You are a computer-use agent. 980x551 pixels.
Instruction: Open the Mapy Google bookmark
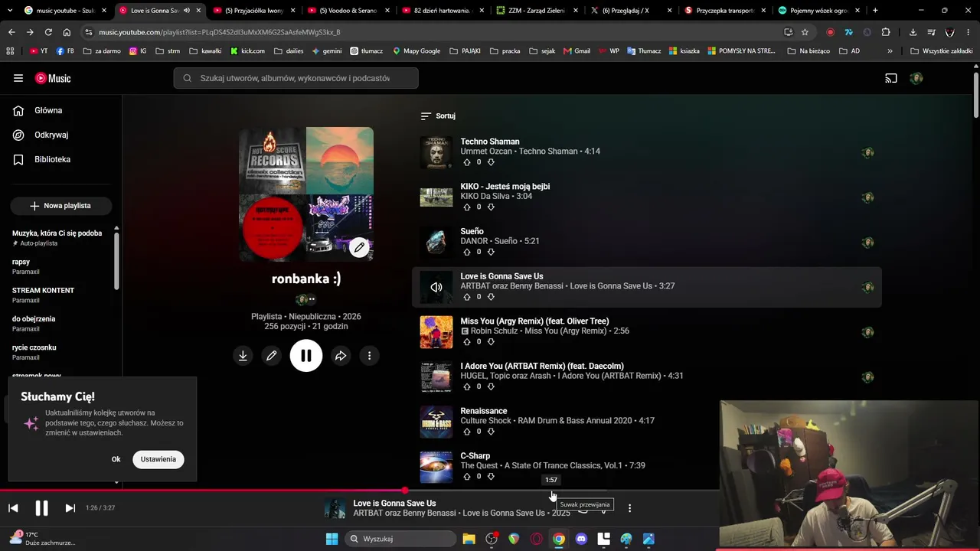coord(416,51)
